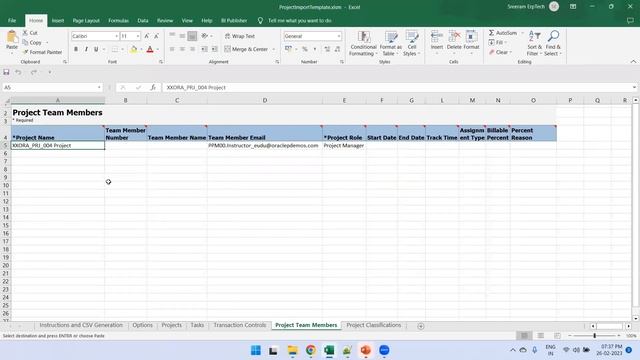Switch to the Data ribbon tab
The width and height of the screenshot is (640, 360).
pos(143,20)
